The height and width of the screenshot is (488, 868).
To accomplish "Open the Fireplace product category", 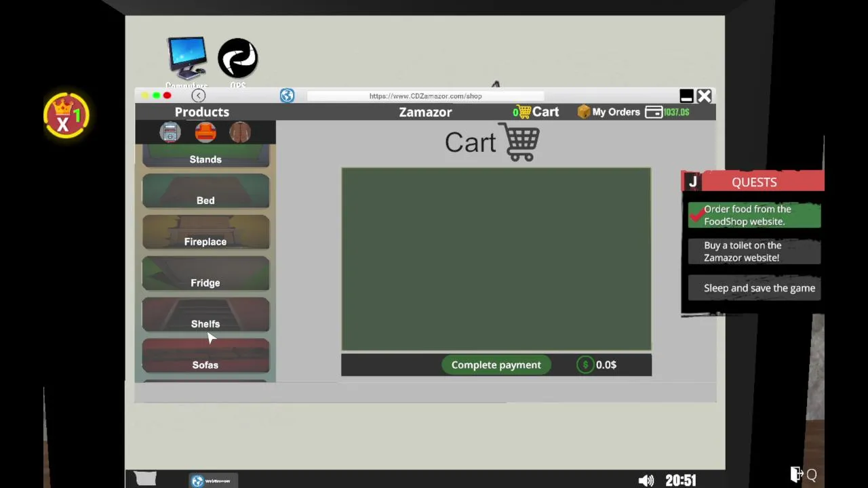I will (x=205, y=232).
